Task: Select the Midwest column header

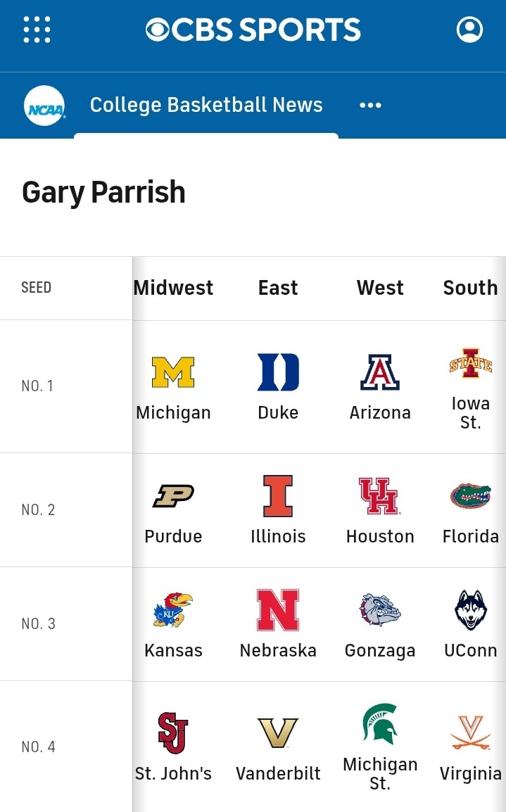Action: pos(173,288)
